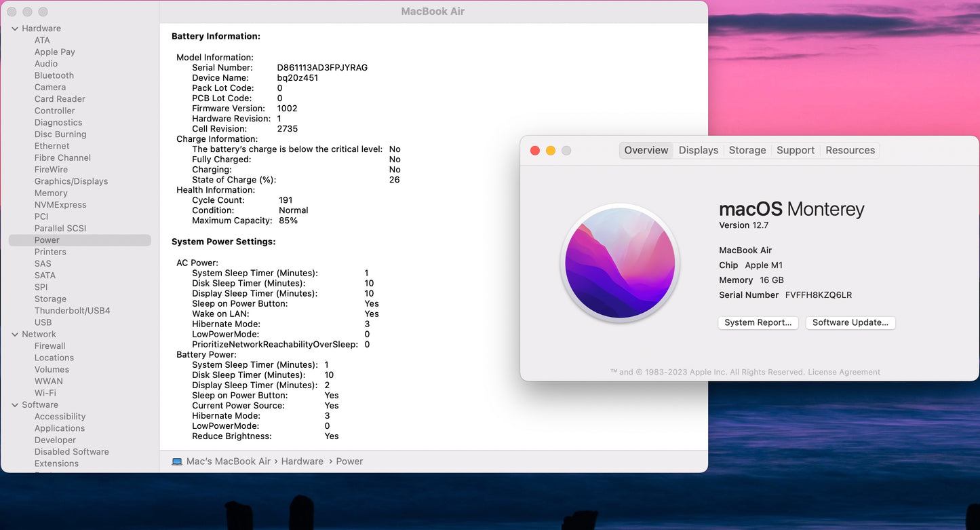Viewport: 980px width, 530px height.
Task: Select Wi-Fi under Network
Action: [45, 394]
